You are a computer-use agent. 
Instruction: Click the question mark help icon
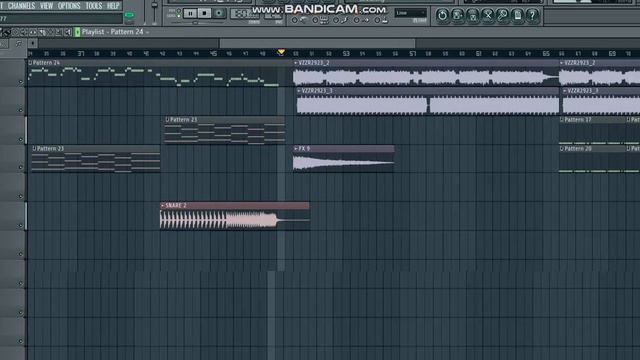pyautogui.click(x=532, y=16)
